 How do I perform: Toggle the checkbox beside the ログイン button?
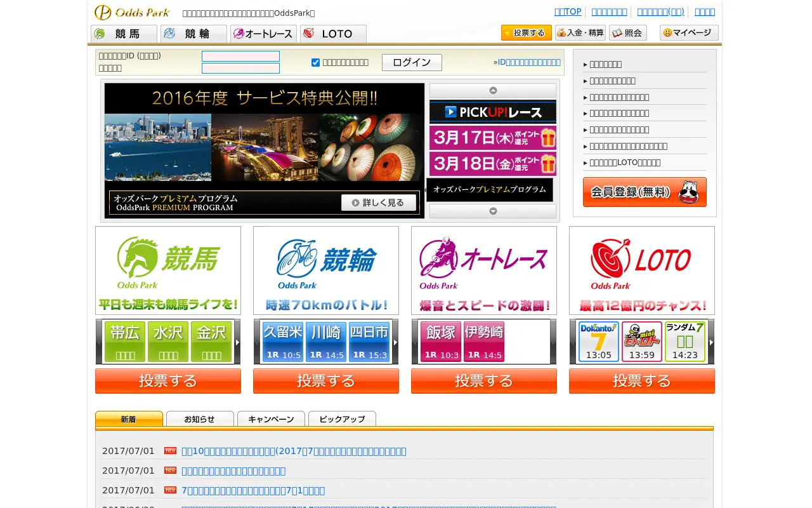(315, 62)
